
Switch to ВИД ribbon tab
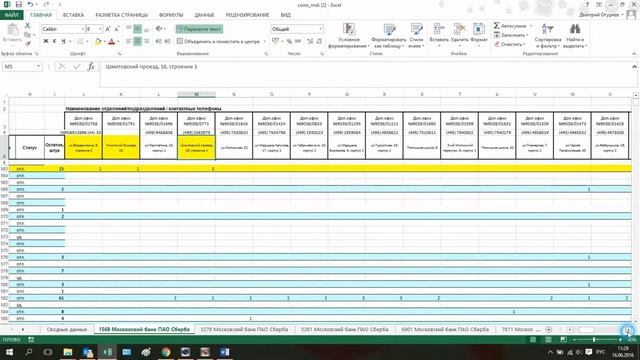tap(286, 15)
